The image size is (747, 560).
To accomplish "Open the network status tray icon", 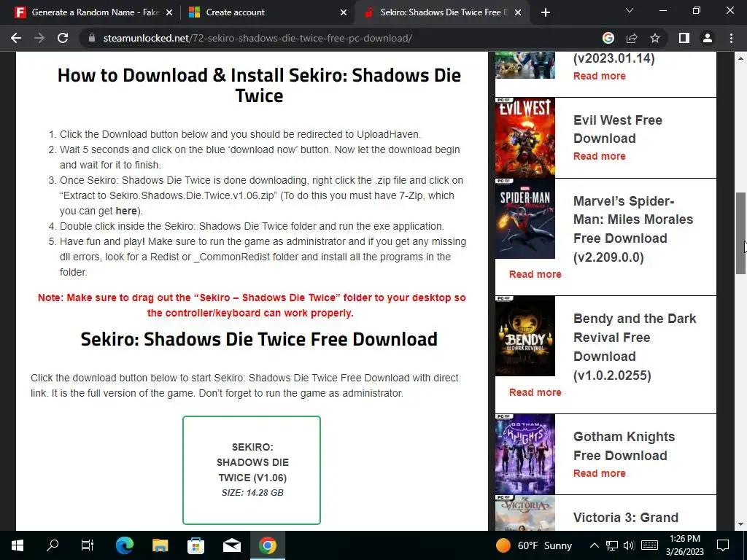I will point(612,545).
